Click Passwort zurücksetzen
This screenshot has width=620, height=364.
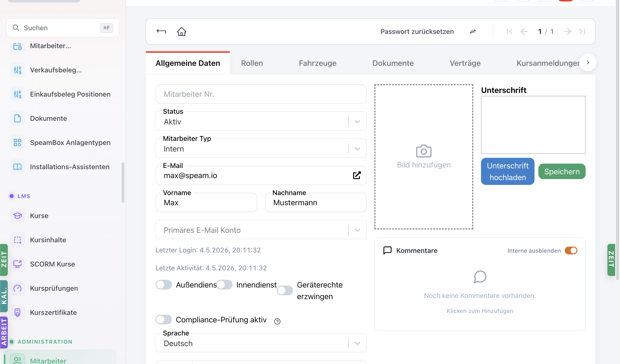pos(417,31)
